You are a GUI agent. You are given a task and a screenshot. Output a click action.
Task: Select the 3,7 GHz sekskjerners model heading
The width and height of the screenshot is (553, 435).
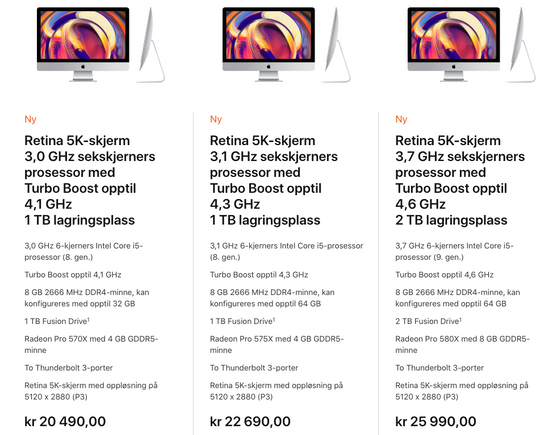coord(460,180)
